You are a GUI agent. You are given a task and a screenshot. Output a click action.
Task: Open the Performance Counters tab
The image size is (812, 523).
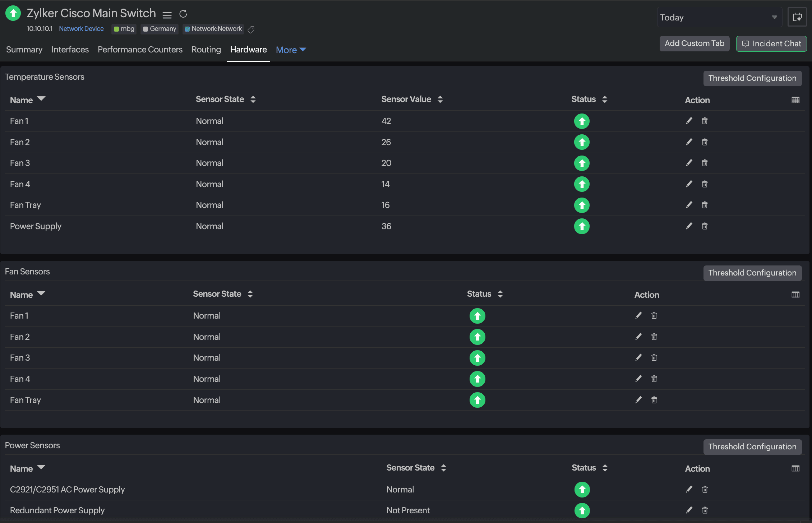pos(140,50)
